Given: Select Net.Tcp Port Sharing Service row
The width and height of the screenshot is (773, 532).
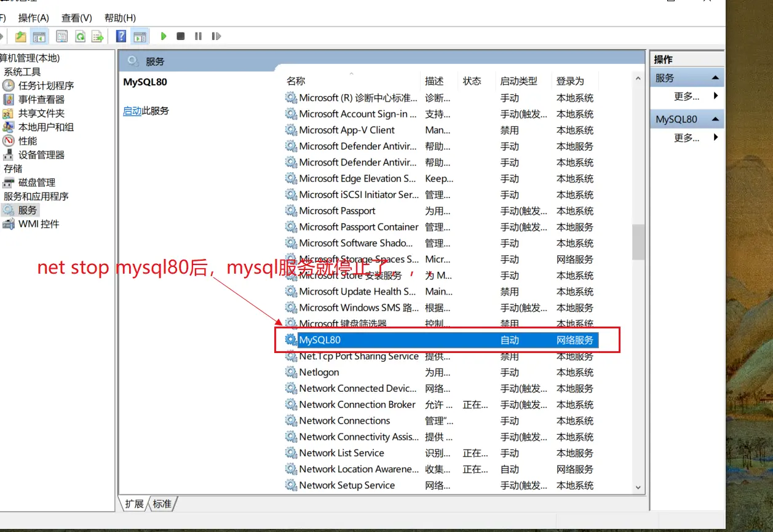Looking at the screenshot, I should [441, 356].
